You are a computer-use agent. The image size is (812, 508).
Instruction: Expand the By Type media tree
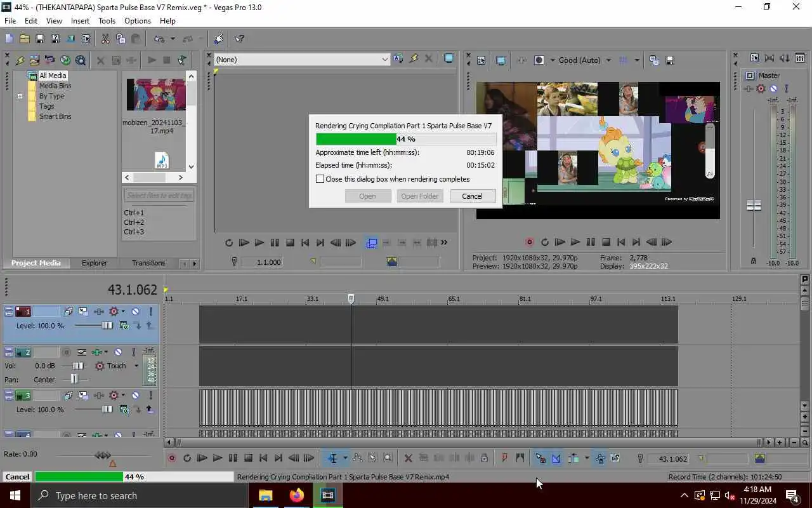tap(20, 97)
